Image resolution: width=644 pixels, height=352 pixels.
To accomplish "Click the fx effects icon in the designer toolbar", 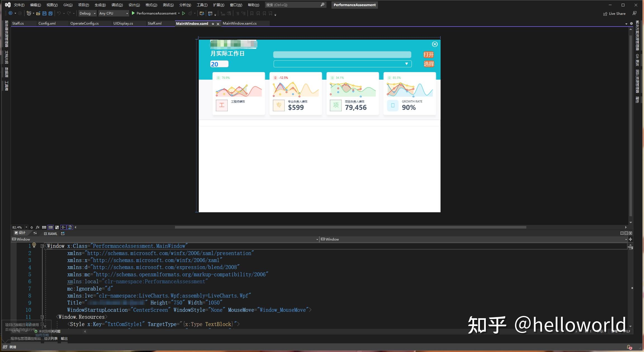I will click(x=37, y=227).
